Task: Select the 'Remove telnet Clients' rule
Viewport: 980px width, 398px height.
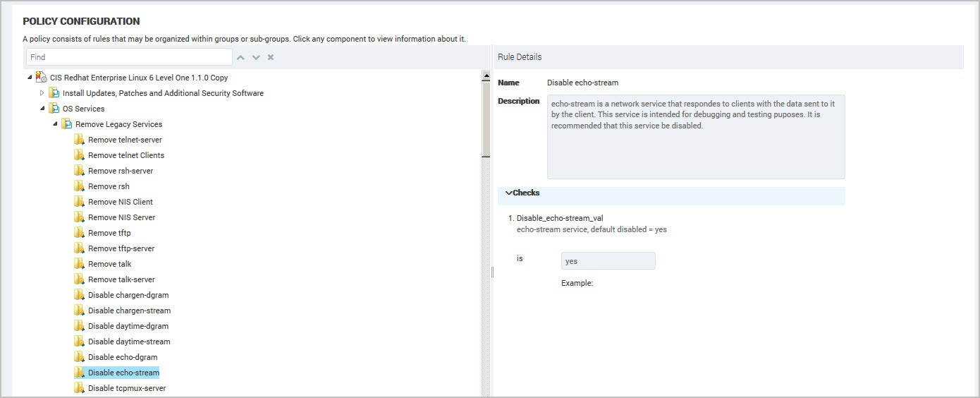Action: 126,155
